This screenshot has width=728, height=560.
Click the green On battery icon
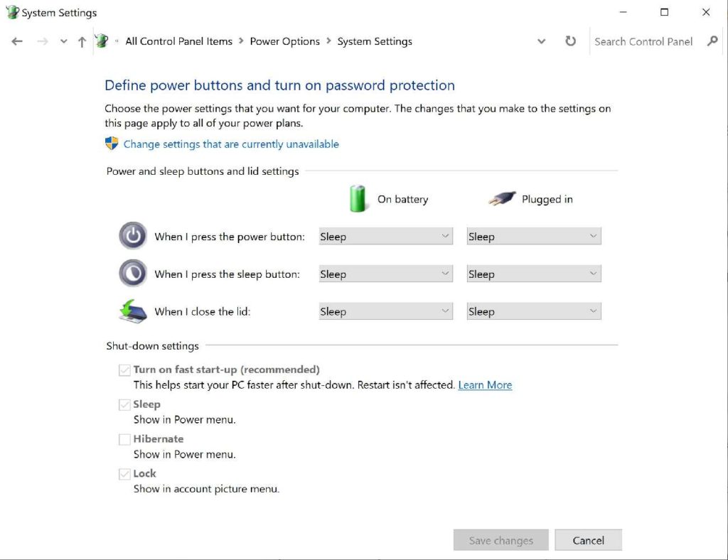click(358, 198)
